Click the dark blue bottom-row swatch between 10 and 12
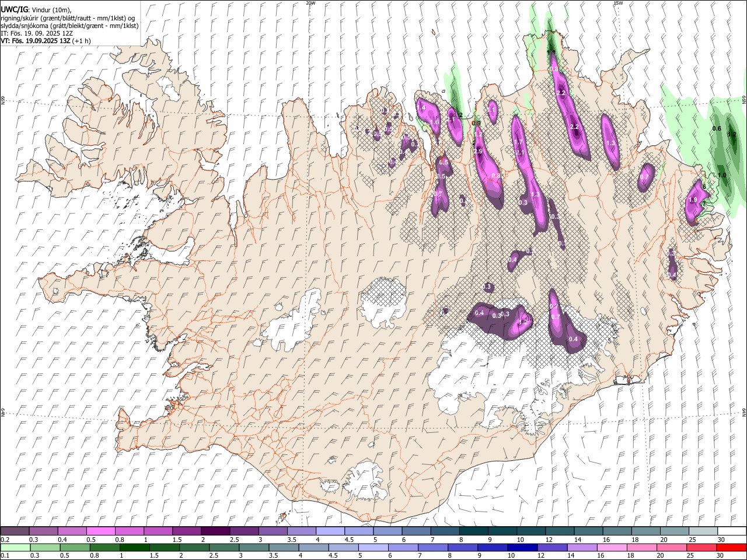 pyautogui.click(x=522, y=547)
